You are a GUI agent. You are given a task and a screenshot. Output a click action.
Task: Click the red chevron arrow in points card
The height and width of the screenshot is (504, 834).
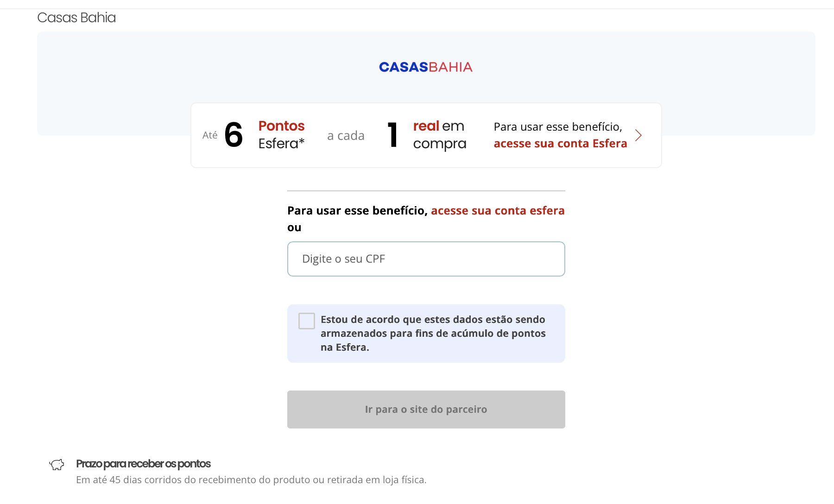click(x=638, y=135)
